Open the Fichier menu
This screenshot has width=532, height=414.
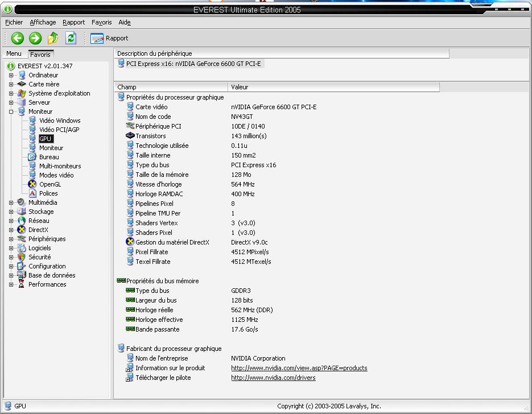tap(14, 22)
